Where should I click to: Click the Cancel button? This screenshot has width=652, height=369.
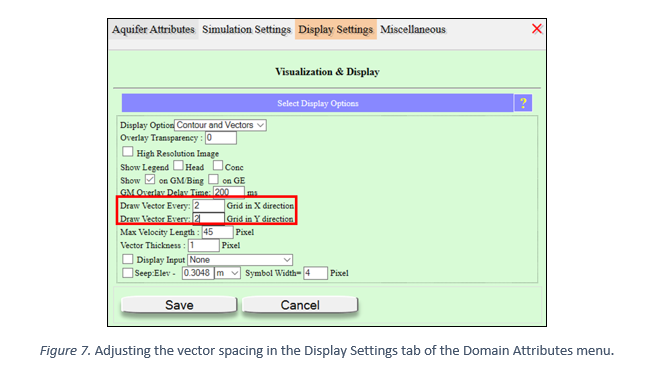pyautogui.click(x=300, y=305)
